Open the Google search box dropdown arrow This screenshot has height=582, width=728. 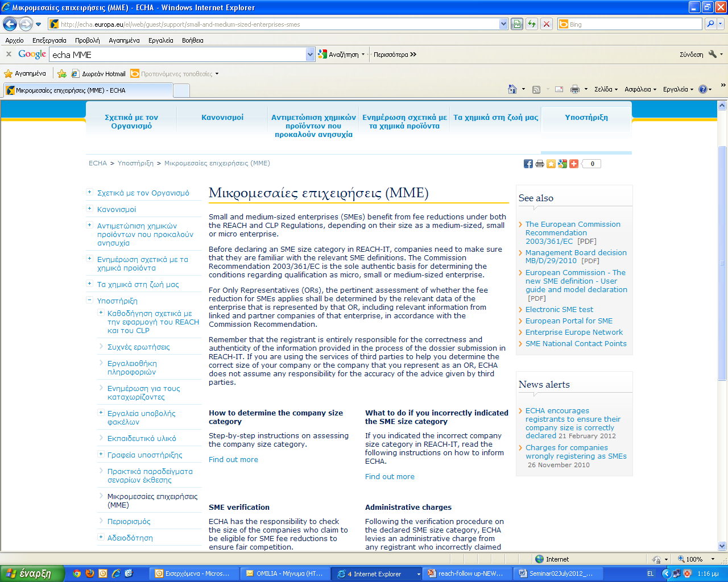(x=310, y=55)
